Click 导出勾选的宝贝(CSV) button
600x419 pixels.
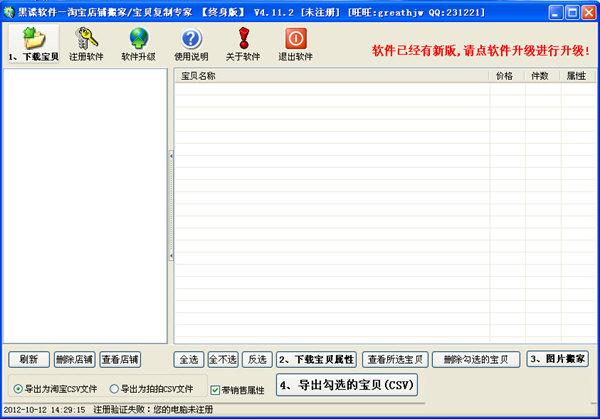[x=346, y=384]
